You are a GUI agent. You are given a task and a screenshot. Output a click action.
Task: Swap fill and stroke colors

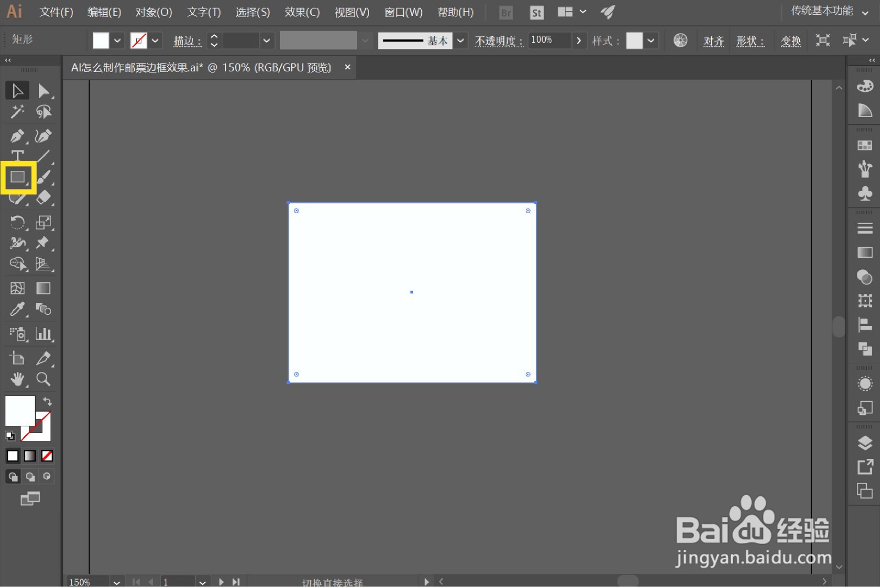pyautogui.click(x=47, y=402)
